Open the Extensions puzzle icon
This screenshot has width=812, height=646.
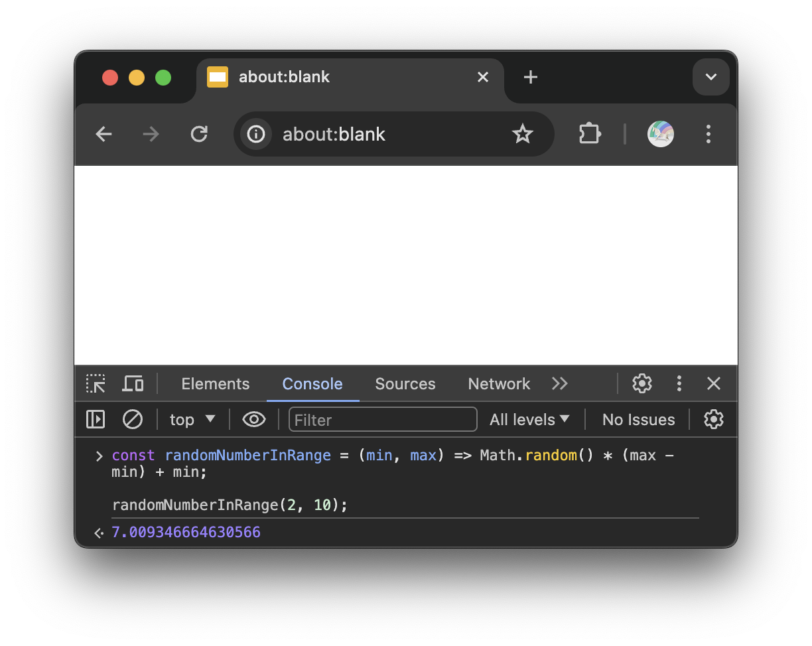(590, 135)
